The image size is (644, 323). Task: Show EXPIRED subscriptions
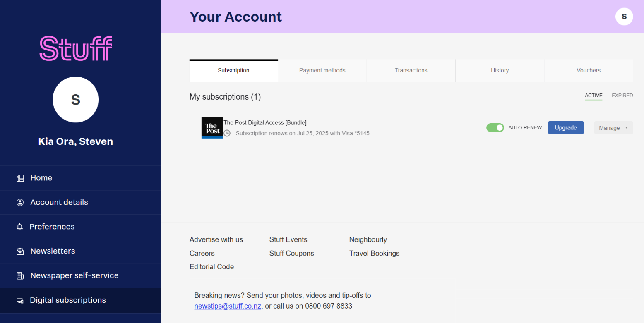622,96
